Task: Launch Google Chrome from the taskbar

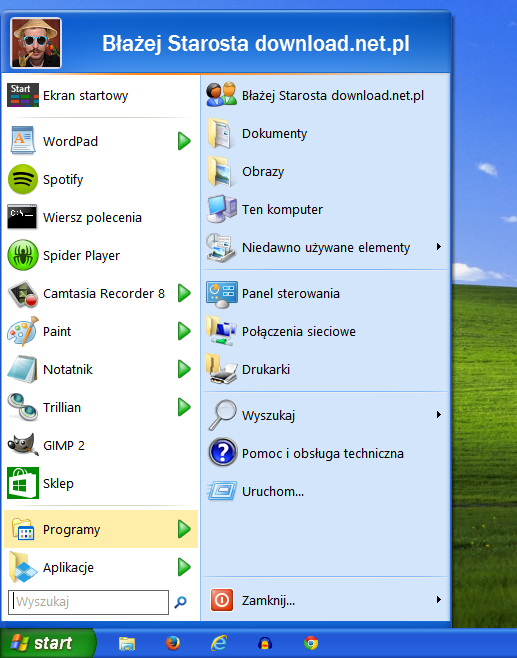Action: (311, 643)
